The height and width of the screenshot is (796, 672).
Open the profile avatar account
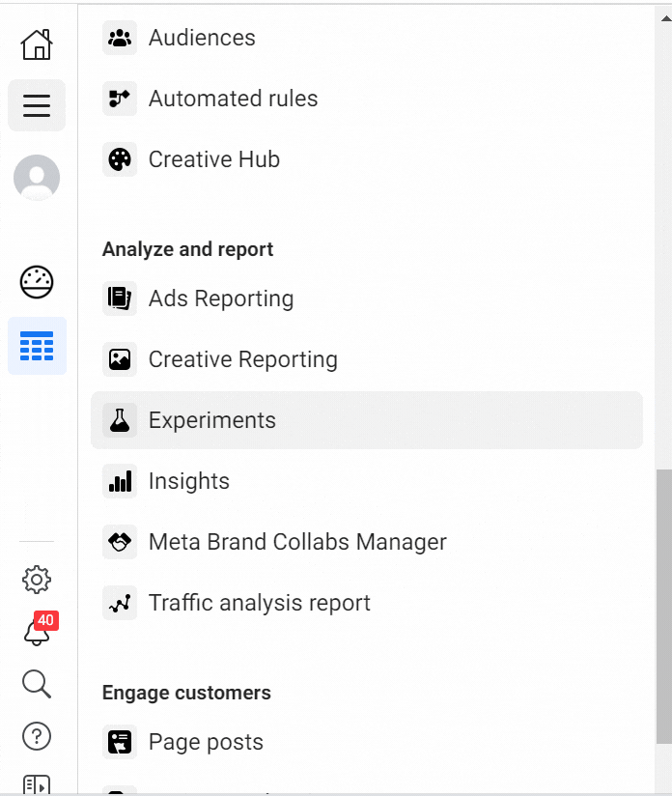37,178
